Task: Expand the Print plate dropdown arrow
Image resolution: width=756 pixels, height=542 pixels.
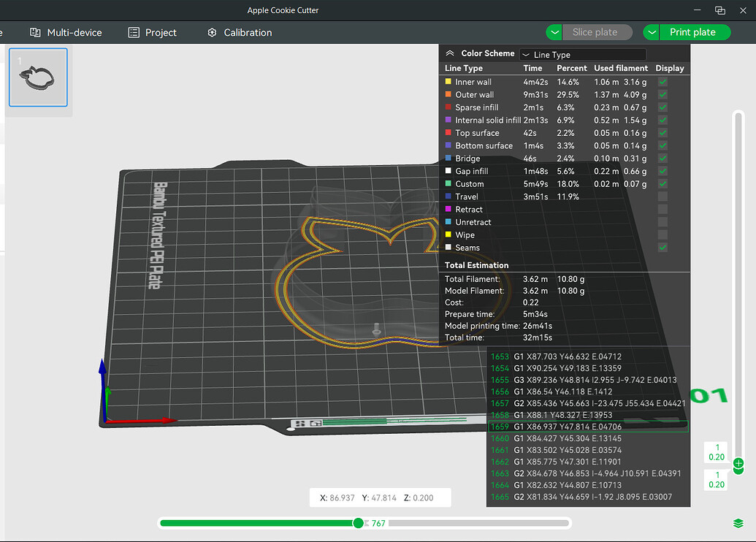Action: (652, 32)
